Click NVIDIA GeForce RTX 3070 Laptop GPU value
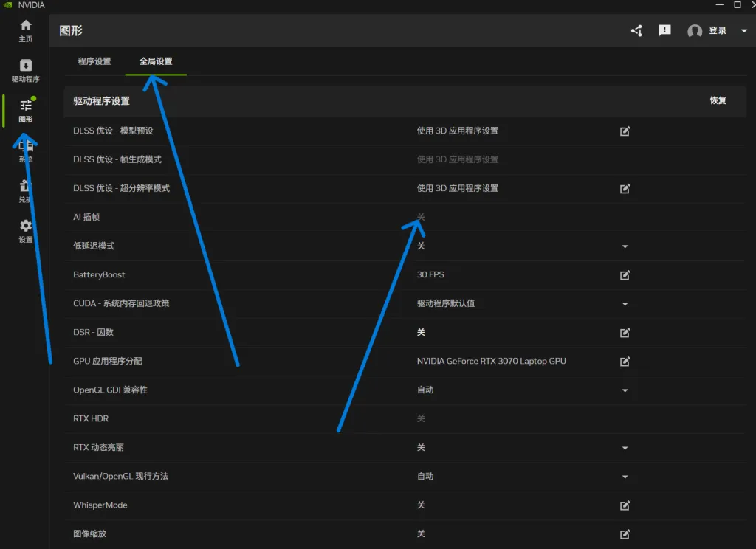The width and height of the screenshot is (756, 549). click(x=491, y=361)
